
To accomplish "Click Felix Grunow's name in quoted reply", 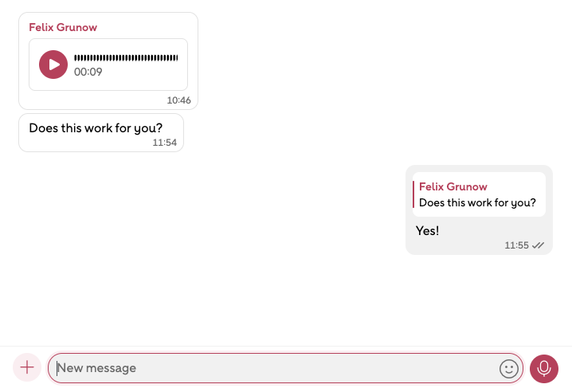I will click(453, 186).
